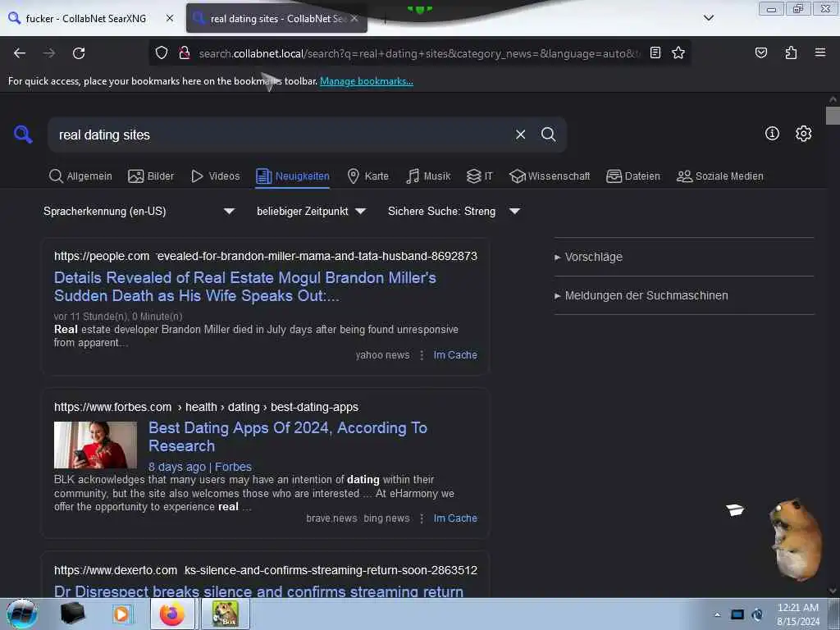Image resolution: width=840 pixels, height=630 pixels.
Task: Select the Karte category tab
Action: (368, 176)
